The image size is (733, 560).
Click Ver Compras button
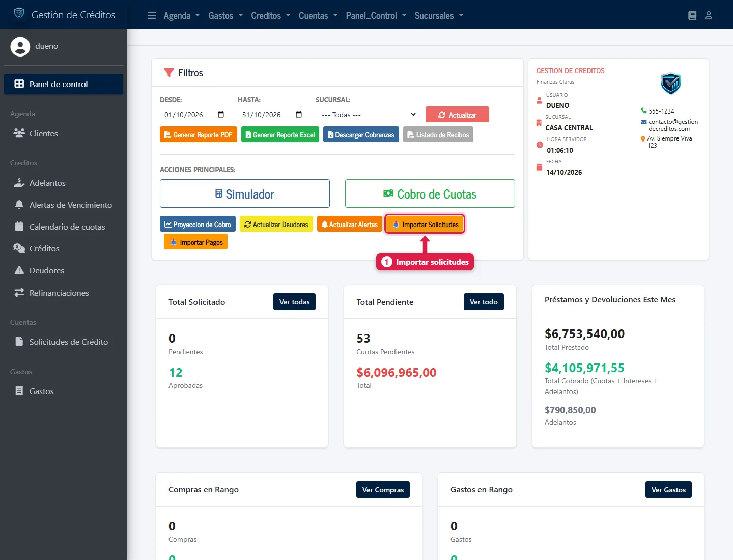[x=383, y=489]
